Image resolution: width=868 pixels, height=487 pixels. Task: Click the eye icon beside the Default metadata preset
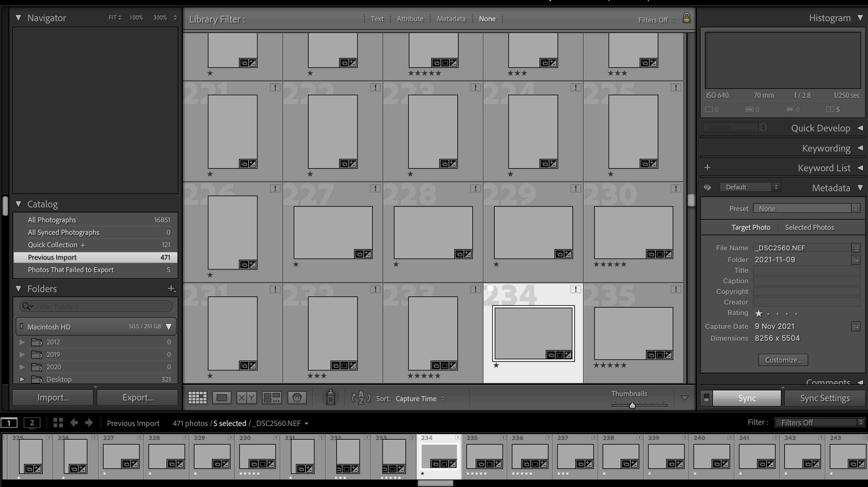click(707, 187)
